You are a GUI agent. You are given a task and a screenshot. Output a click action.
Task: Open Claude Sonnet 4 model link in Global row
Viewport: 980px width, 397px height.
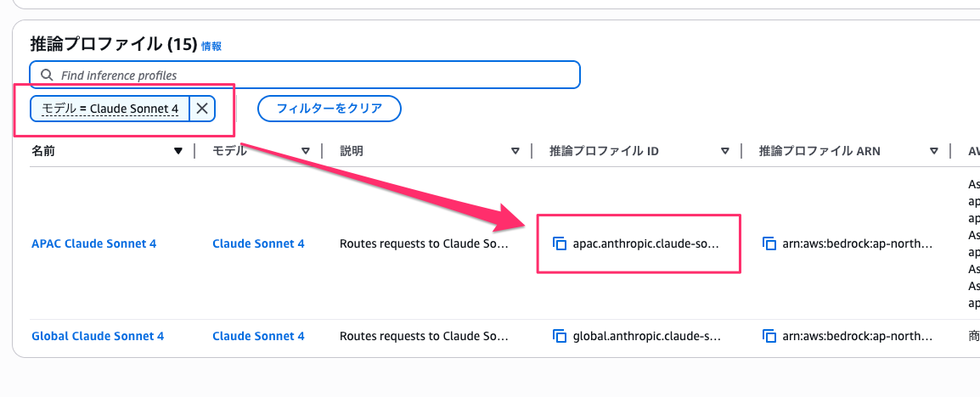point(258,336)
